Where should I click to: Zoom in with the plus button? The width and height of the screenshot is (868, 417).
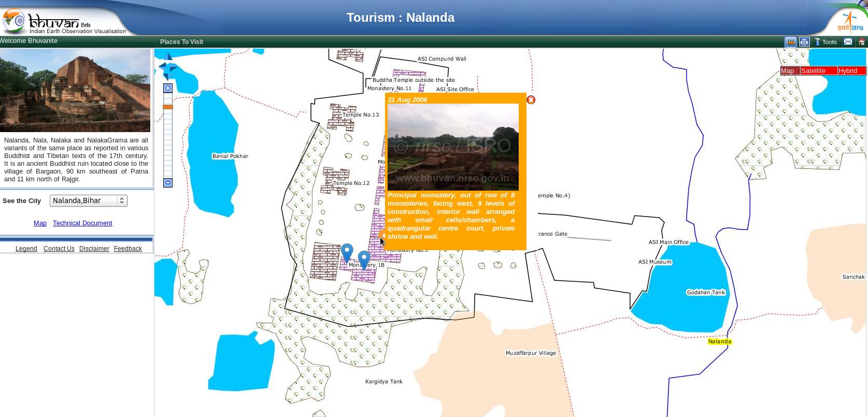(167, 88)
